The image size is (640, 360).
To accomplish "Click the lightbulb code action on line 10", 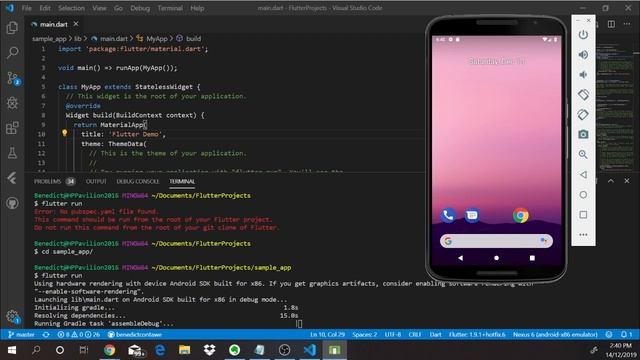I will pyautogui.click(x=64, y=133).
